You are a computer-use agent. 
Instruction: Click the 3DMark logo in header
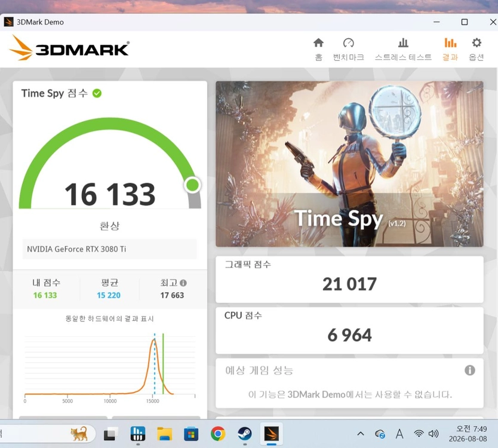(x=69, y=48)
